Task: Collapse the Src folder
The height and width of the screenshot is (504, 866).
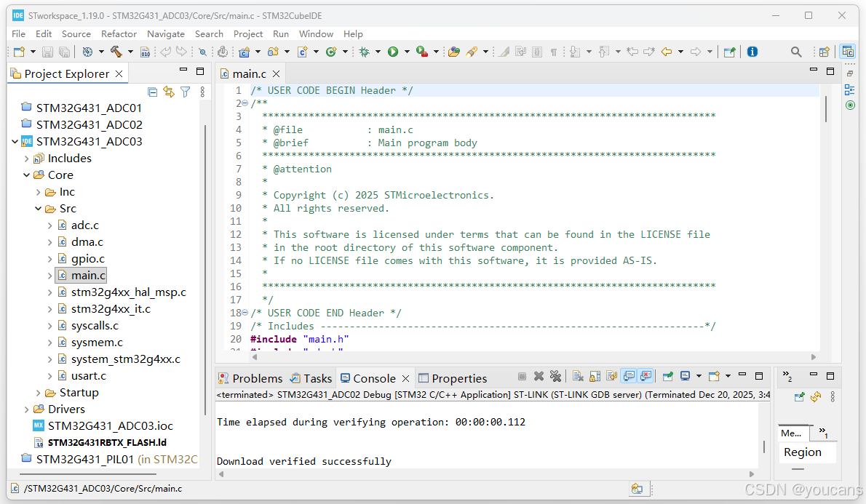Action: (x=38, y=209)
